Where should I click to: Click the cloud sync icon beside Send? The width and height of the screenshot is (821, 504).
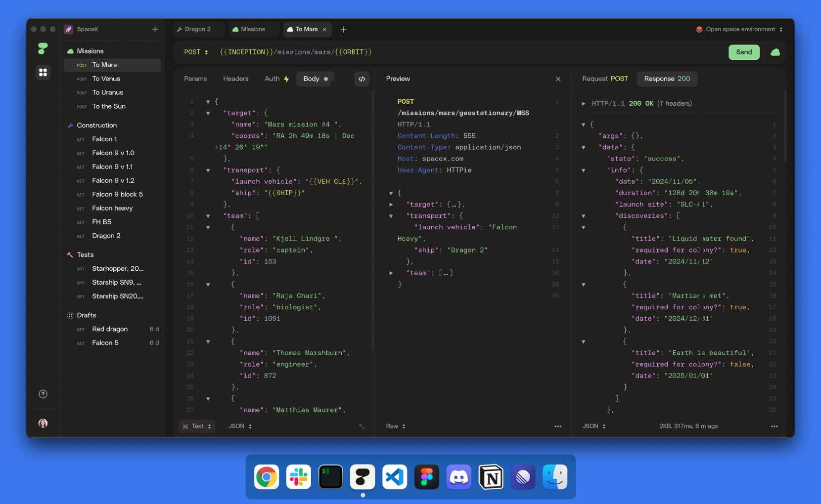pyautogui.click(x=775, y=52)
